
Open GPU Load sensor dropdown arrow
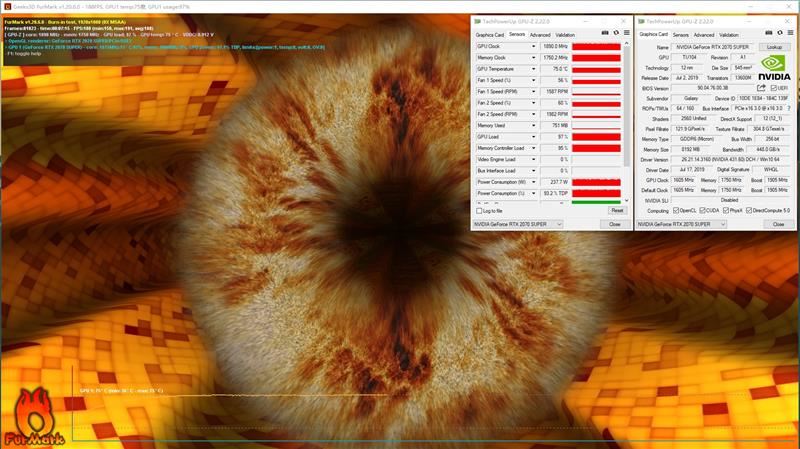pos(534,137)
